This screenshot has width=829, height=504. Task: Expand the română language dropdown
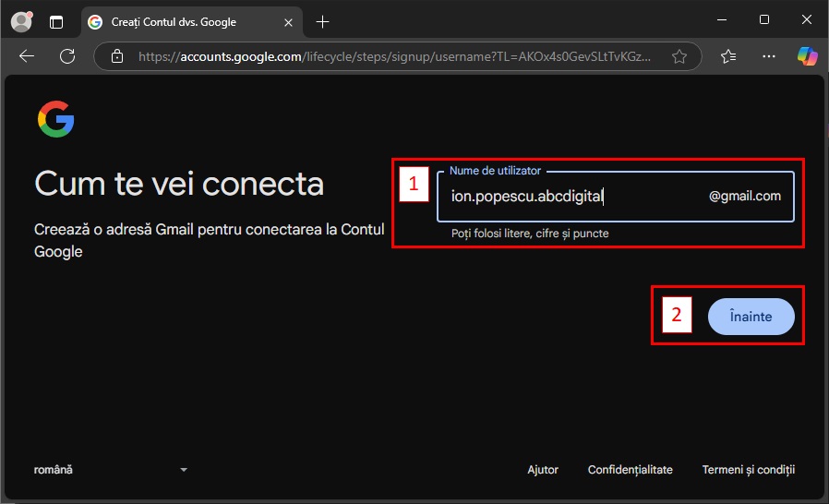[x=111, y=470]
